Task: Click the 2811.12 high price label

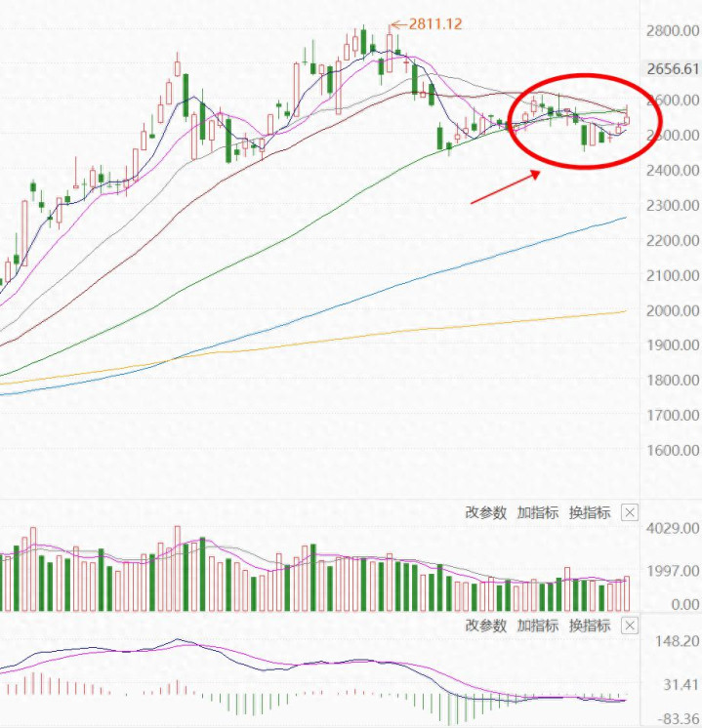Action: click(435, 24)
